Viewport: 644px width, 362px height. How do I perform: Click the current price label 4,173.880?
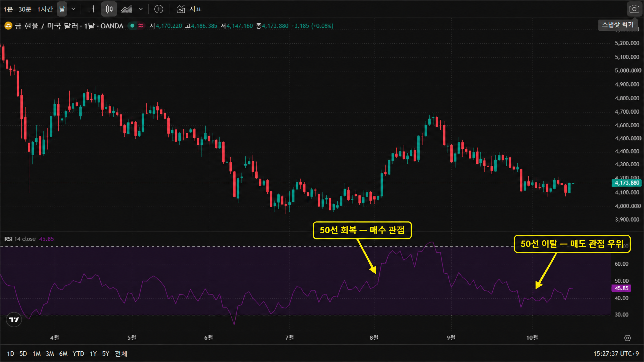[x=627, y=183]
